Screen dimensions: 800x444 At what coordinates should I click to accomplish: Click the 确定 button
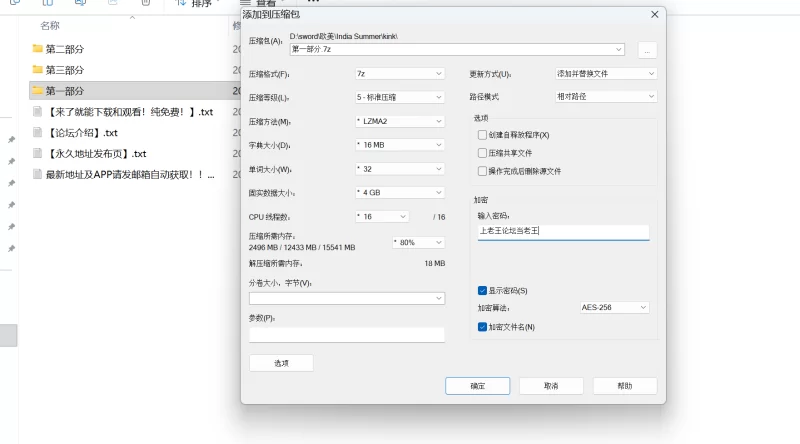point(477,386)
